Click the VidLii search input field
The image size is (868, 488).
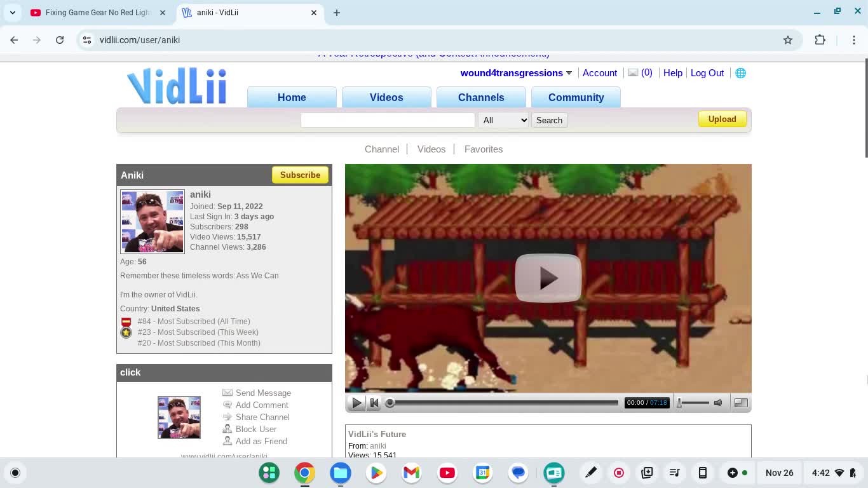(x=388, y=120)
